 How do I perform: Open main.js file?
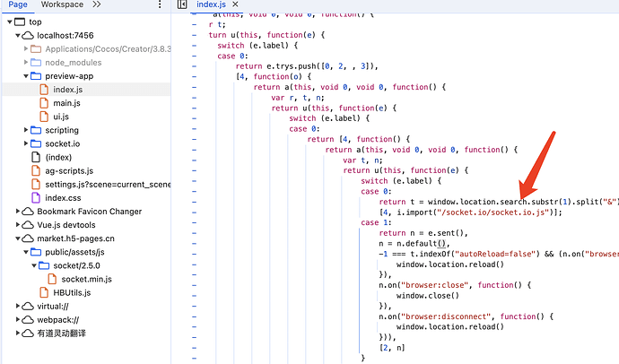tap(66, 103)
